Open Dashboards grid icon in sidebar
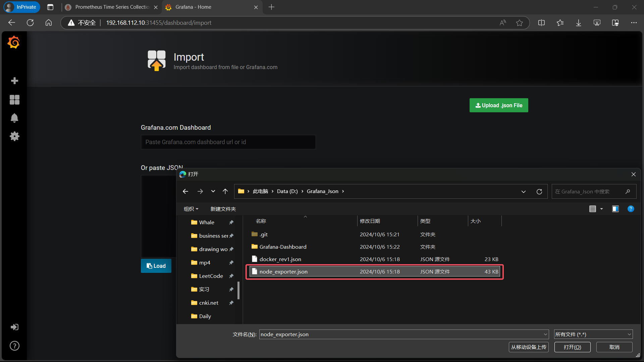This screenshot has height=362, width=644. pyautogui.click(x=14, y=100)
